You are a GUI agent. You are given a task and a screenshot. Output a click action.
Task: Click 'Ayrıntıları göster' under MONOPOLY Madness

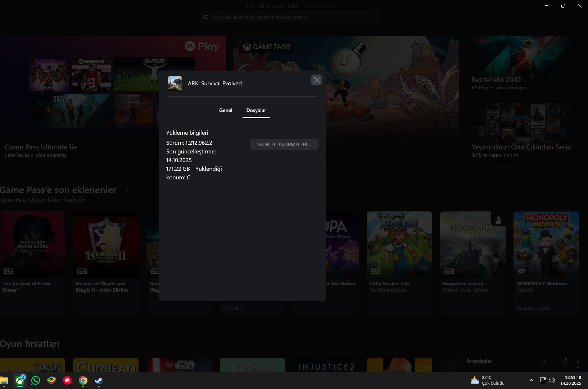coord(535,308)
